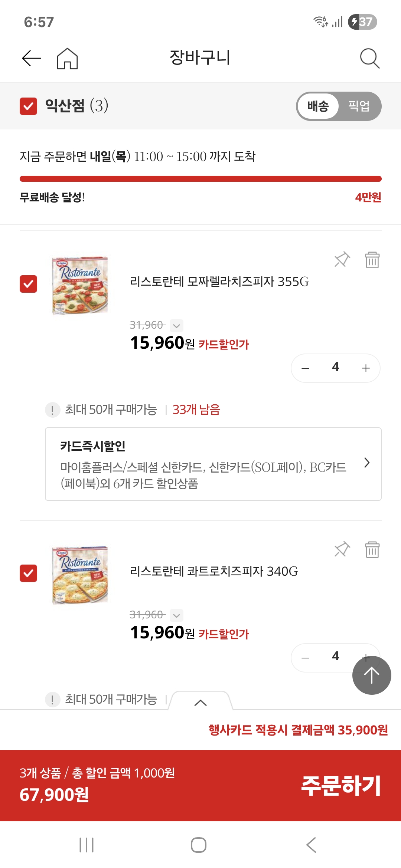Deselect the quattro cheese pizza checkbox
The height and width of the screenshot is (868, 401).
pos(28,573)
